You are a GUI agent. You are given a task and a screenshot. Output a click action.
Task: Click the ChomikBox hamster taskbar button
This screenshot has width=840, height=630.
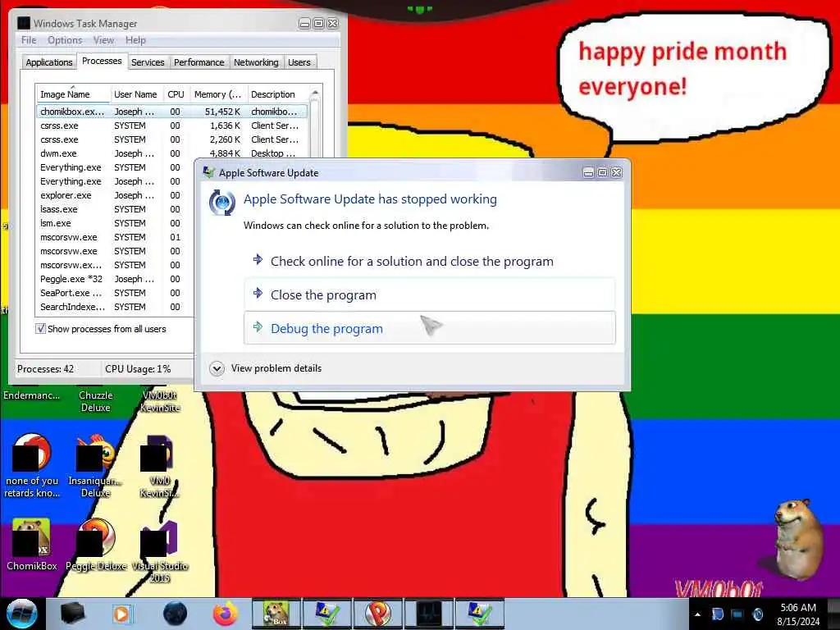[276, 614]
